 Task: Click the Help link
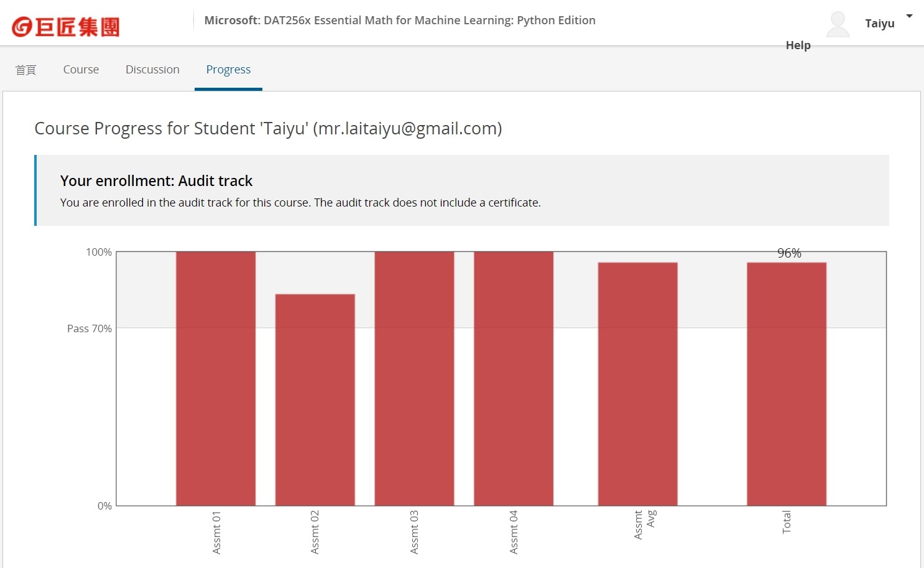[x=798, y=45]
